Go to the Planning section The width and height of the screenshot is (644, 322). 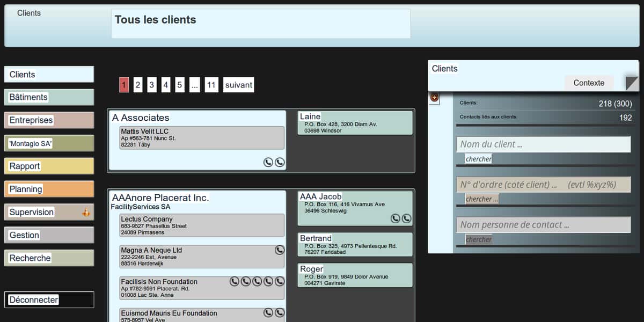pos(49,189)
